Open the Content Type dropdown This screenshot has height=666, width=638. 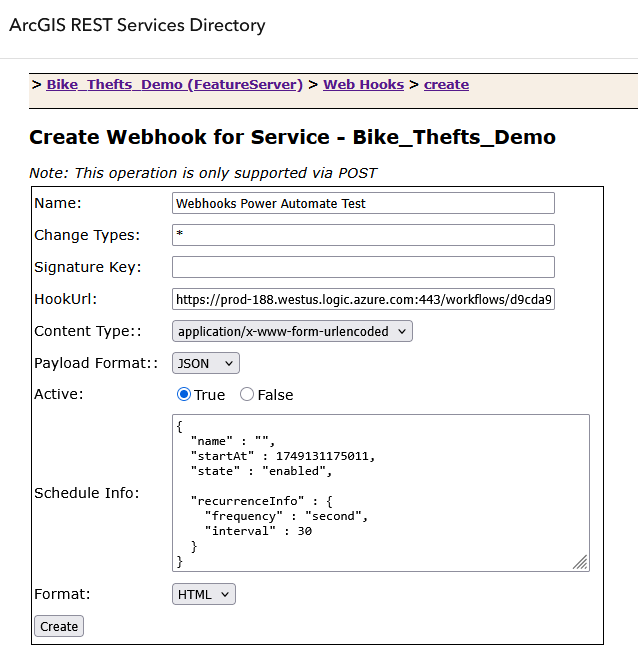coord(292,331)
